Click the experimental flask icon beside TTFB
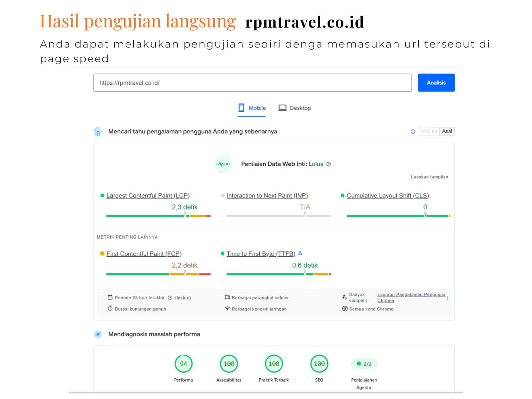The width and height of the screenshot is (532, 399). point(300,253)
